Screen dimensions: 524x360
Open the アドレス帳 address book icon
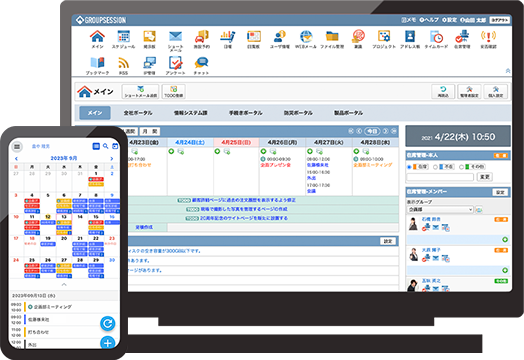[410, 36]
